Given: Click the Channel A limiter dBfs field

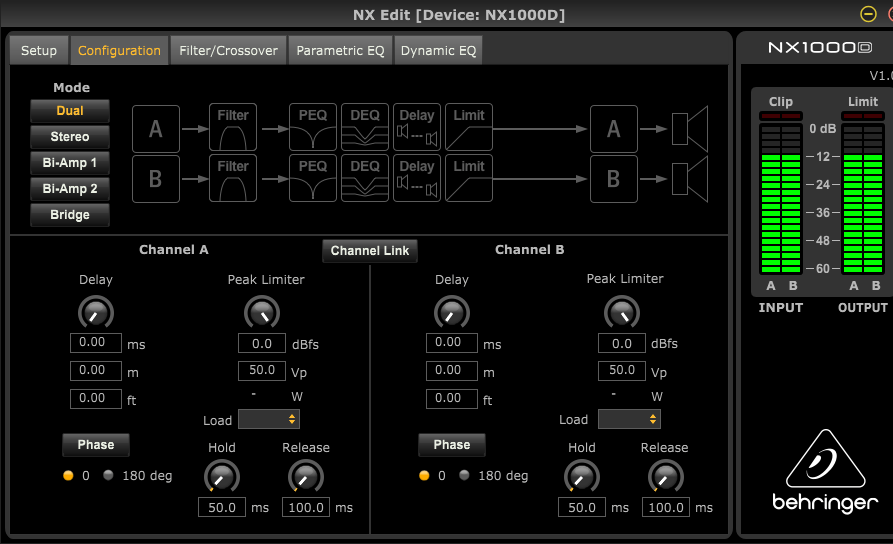Looking at the screenshot, I should [262, 343].
